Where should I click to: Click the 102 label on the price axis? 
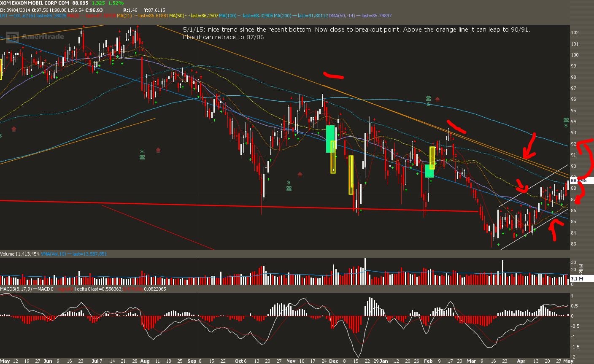tap(575, 32)
